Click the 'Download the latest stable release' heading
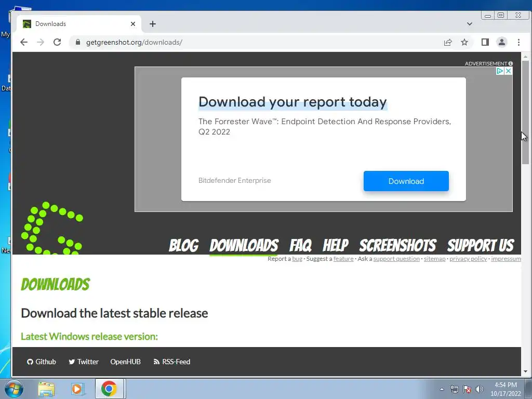 114,313
